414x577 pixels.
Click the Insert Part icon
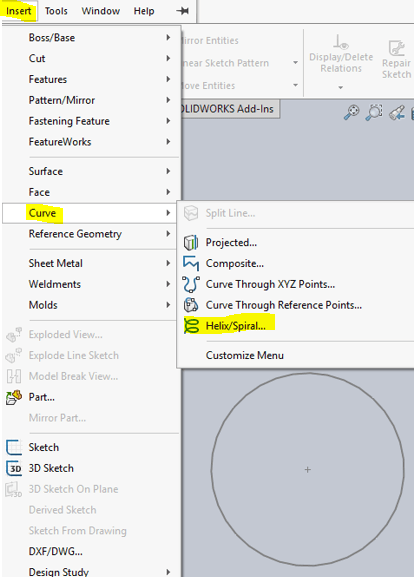coord(14,397)
